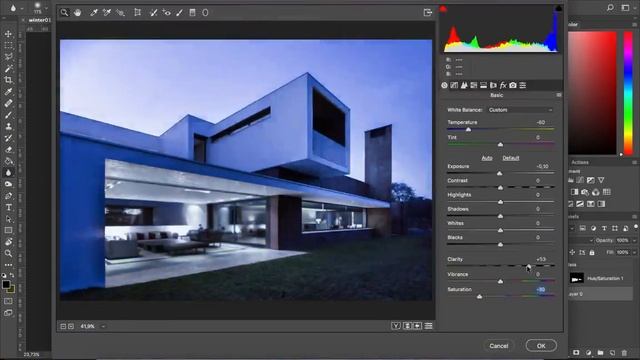The image size is (640, 360).
Task: Open the layer Opacity dropdown arrow
Action: point(634,240)
